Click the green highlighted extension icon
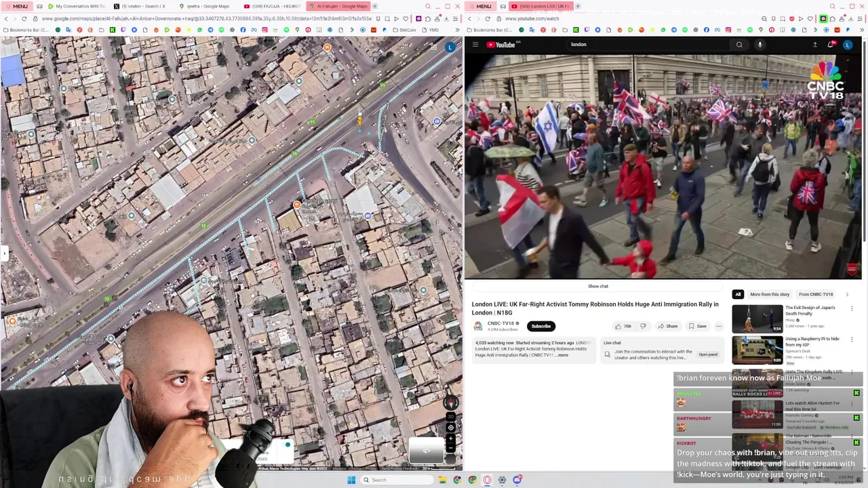 coord(823,19)
